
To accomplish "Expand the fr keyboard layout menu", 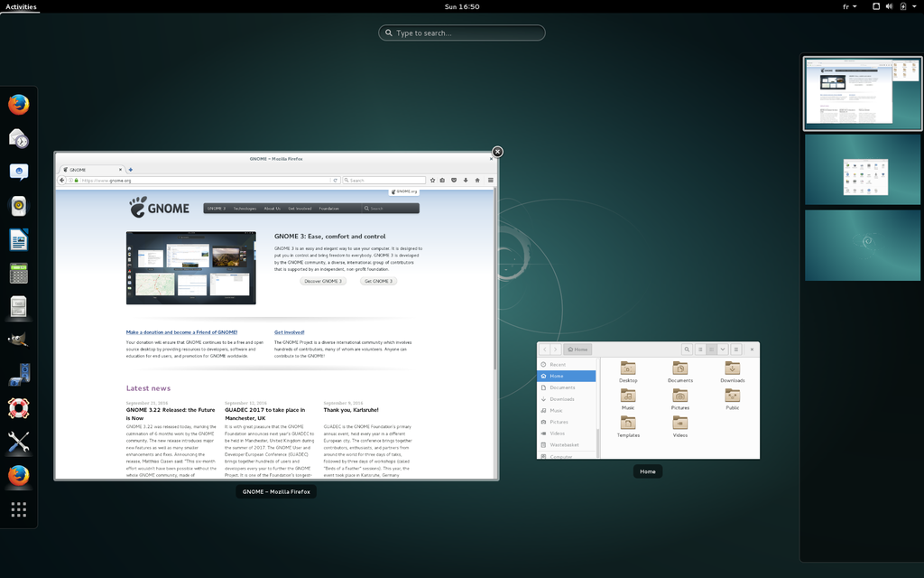I will click(849, 6).
